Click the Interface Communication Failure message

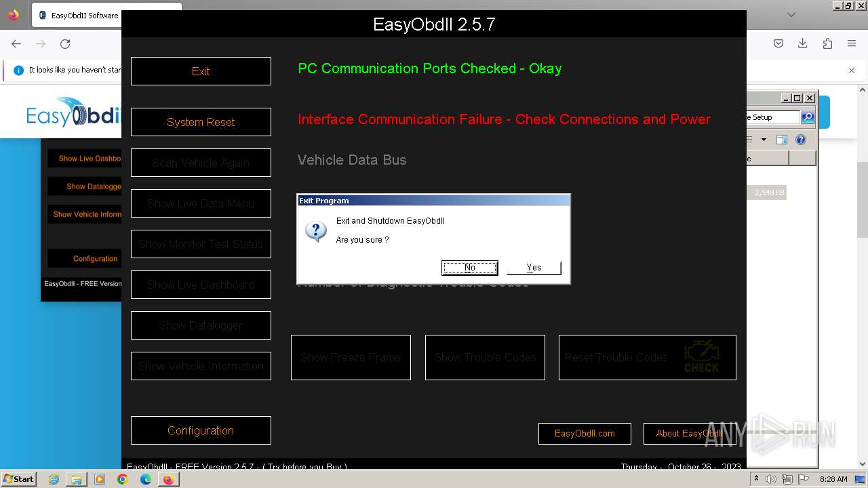(504, 119)
